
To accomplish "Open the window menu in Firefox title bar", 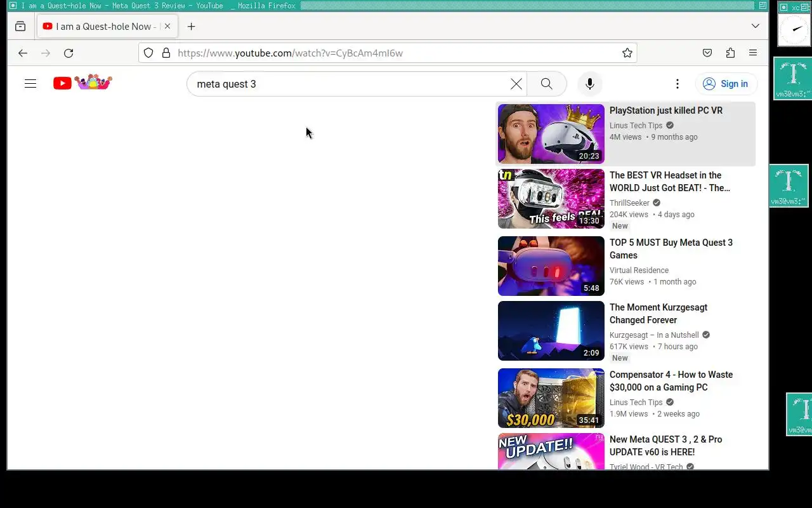I will 13,6.
